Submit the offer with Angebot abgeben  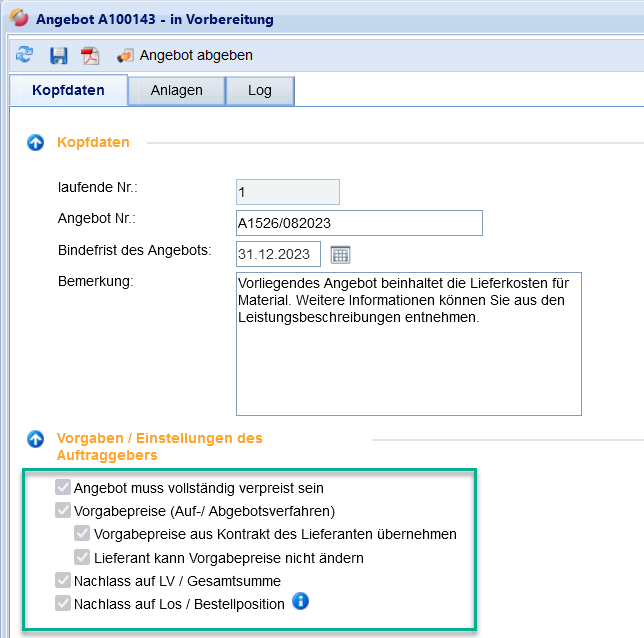[185, 55]
